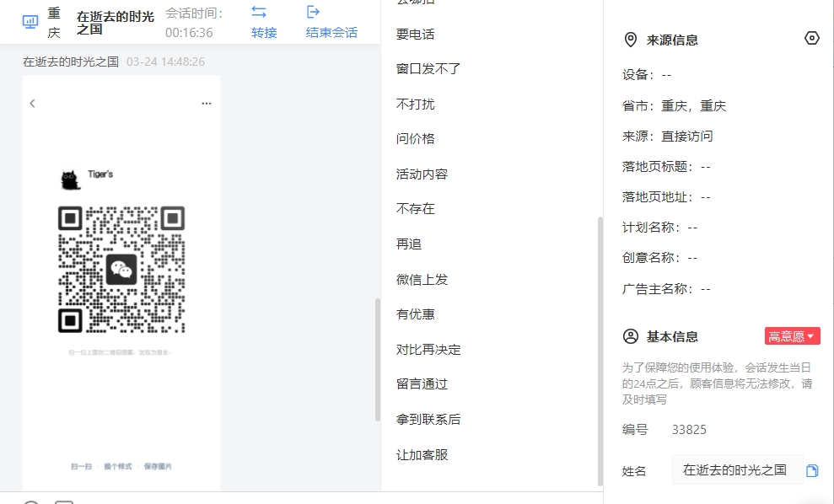
Task: Click the quick reply list scrollbar
Action: (600, 351)
